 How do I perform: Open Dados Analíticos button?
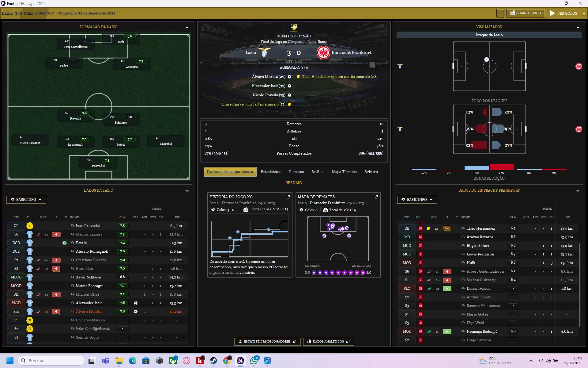(328, 341)
